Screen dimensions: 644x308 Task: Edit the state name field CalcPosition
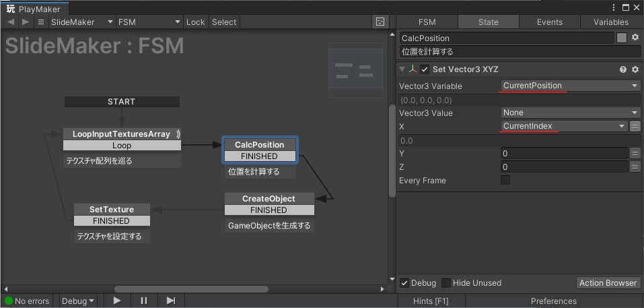click(507, 38)
